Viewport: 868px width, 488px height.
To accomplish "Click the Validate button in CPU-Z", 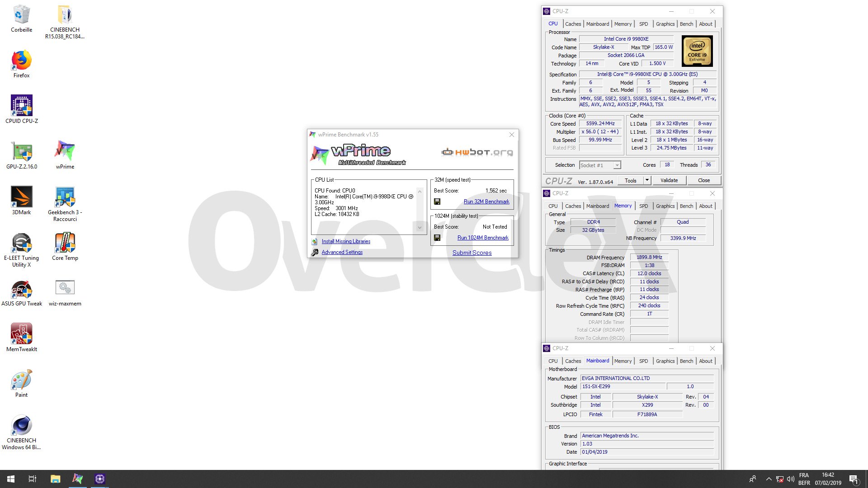I will (669, 180).
